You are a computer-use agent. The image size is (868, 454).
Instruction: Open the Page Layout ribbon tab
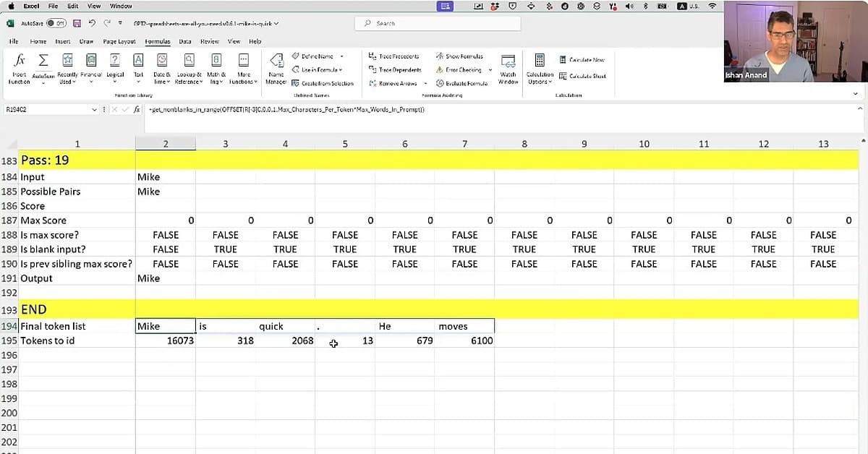119,41
